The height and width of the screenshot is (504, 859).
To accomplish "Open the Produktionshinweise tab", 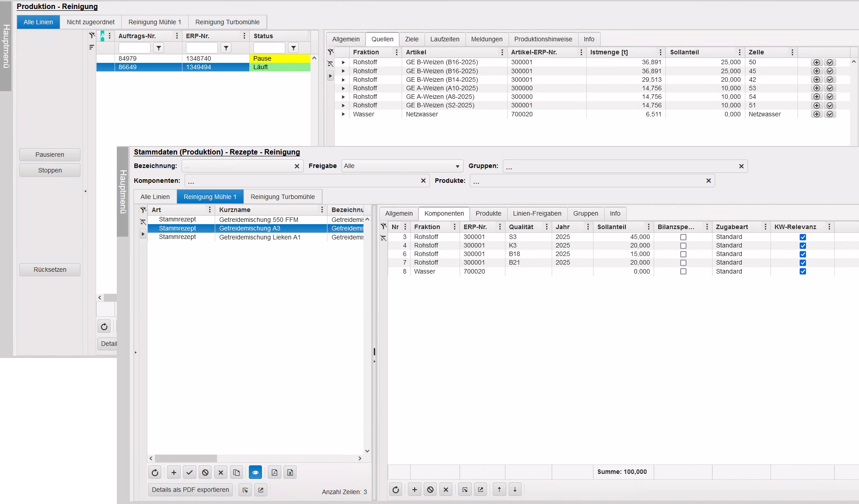I will pos(543,39).
